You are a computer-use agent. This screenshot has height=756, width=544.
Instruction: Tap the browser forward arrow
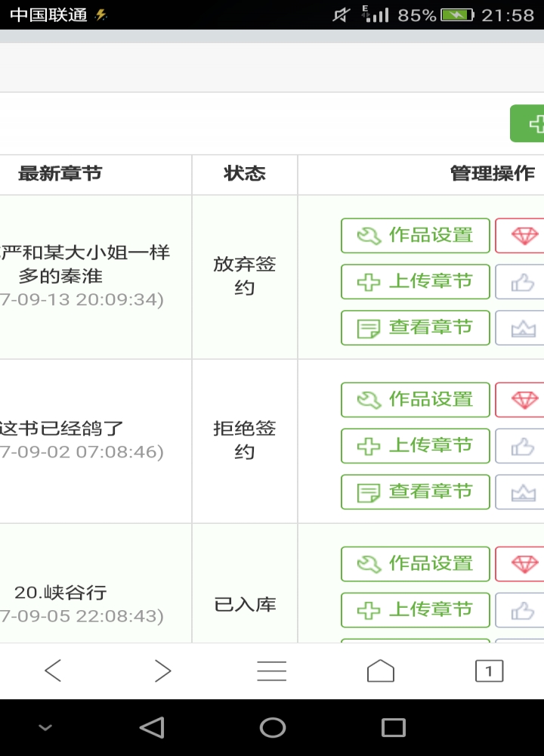pyautogui.click(x=162, y=670)
